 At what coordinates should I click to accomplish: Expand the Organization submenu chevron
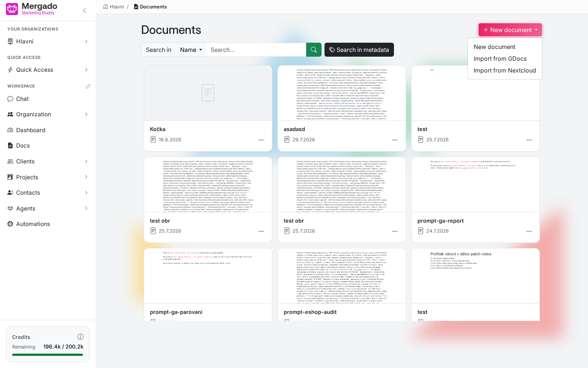tap(86, 114)
